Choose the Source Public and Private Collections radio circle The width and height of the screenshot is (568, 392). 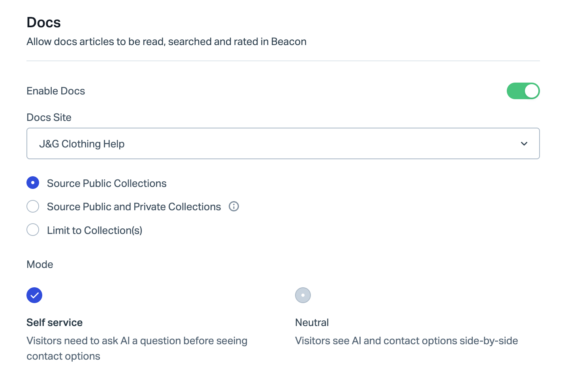tap(33, 206)
